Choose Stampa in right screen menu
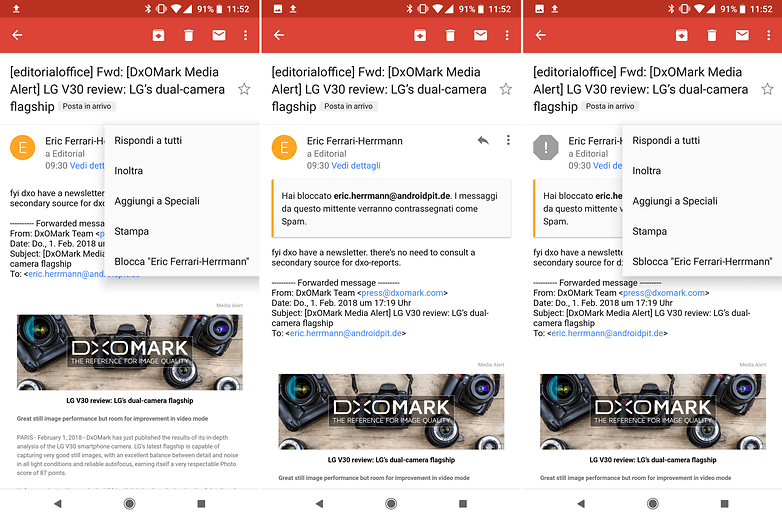 click(x=702, y=231)
